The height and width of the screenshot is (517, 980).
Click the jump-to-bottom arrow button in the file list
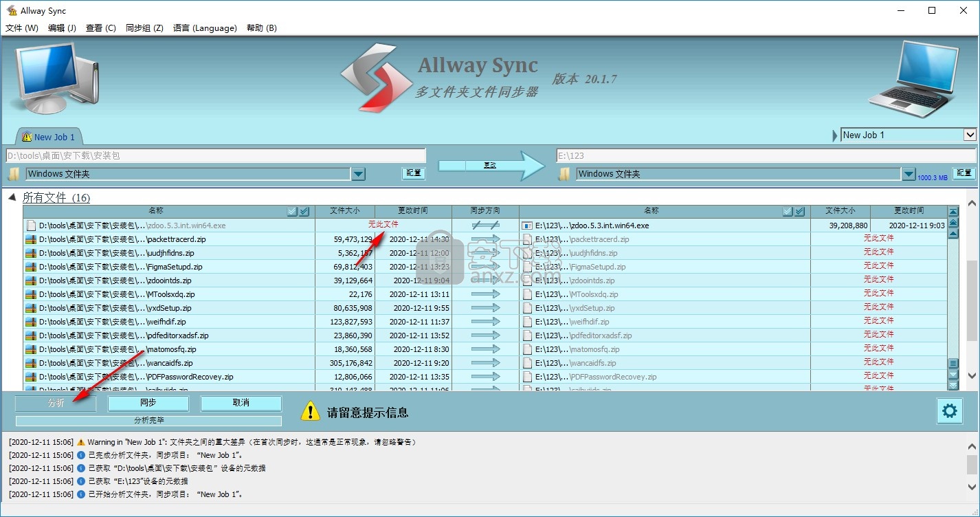(953, 386)
